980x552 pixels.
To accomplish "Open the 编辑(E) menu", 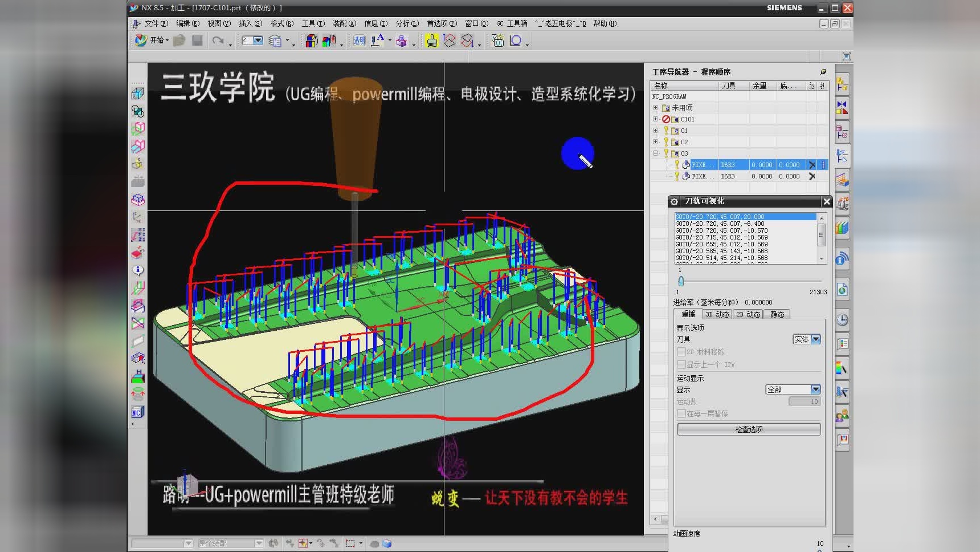I will point(187,23).
